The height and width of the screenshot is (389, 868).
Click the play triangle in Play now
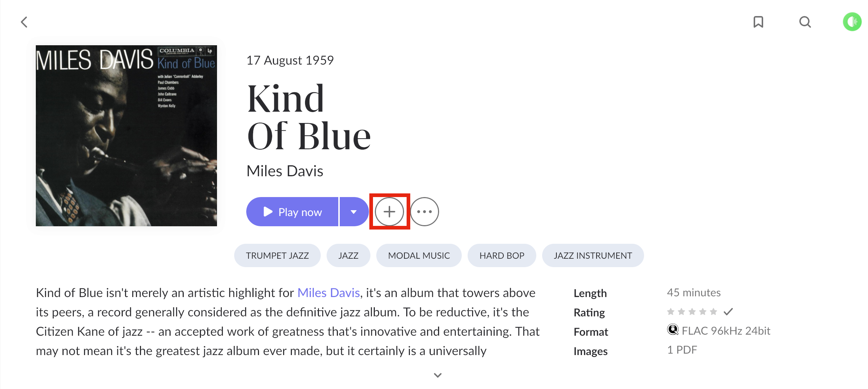click(268, 212)
